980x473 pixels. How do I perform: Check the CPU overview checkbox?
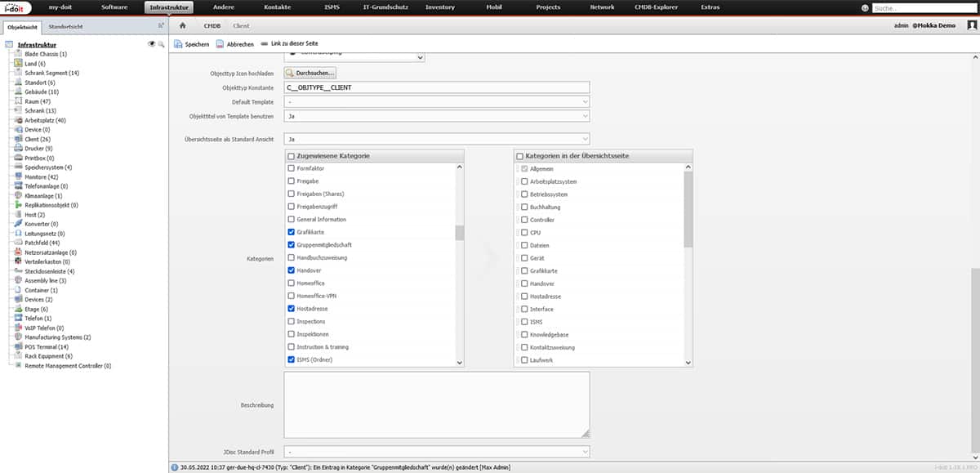[x=524, y=233]
